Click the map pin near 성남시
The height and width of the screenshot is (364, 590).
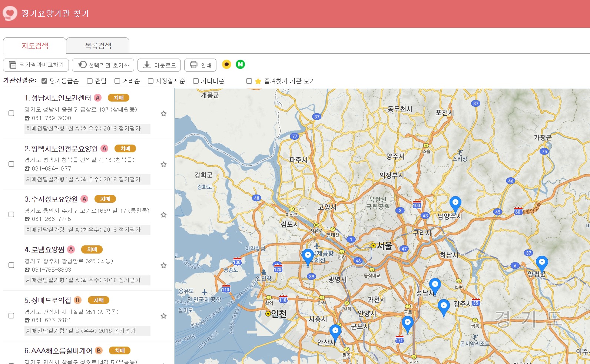coord(435,287)
